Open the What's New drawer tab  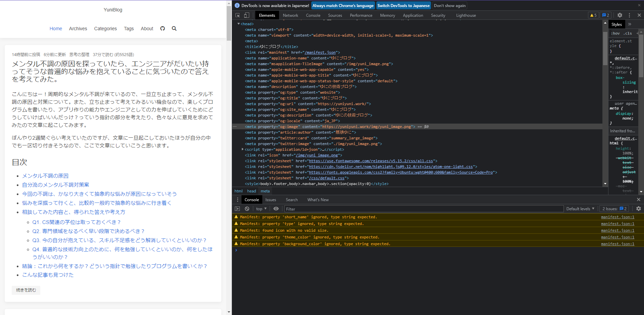point(318,199)
